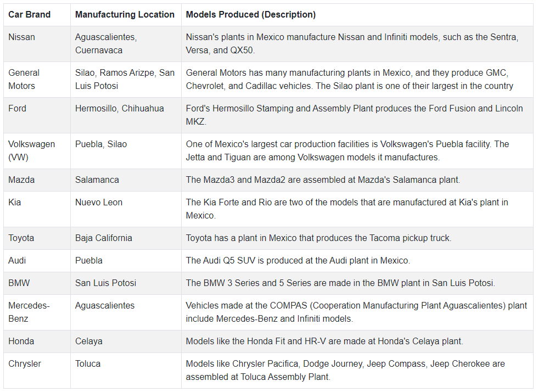Screen dimensions: 538x392
Task: Click the Mazda3 and Mazda2 description text
Action: (x=323, y=180)
